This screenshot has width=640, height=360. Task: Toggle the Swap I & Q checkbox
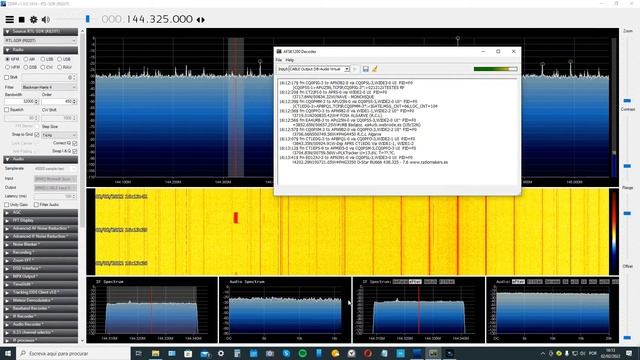pyautogui.click(x=75, y=151)
